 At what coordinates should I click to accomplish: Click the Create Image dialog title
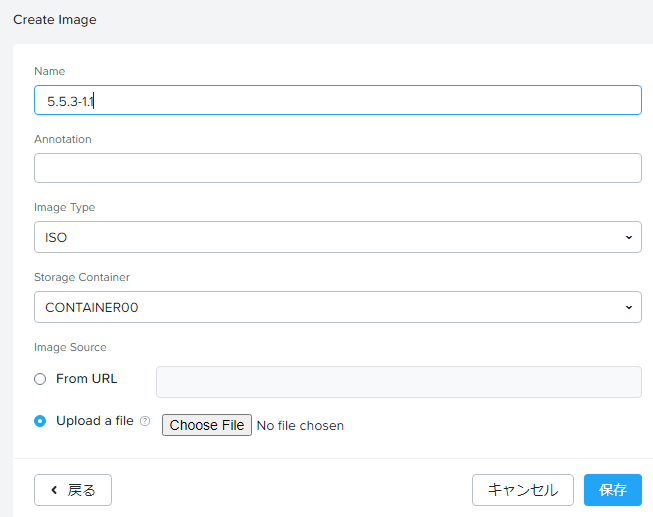pyautogui.click(x=55, y=20)
